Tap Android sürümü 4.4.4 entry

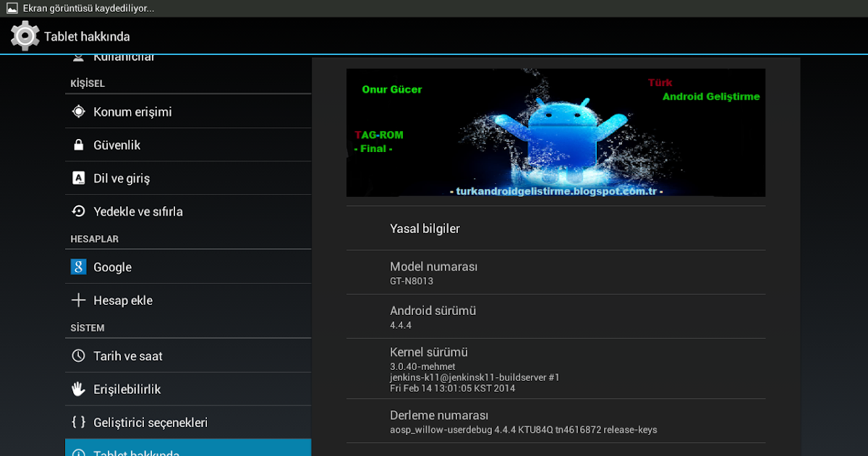[x=556, y=316]
